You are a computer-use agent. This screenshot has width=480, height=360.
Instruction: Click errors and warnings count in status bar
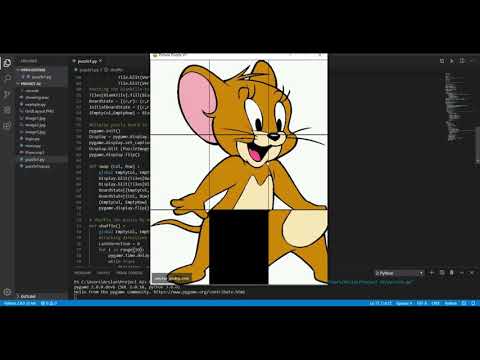(x=49, y=303)
